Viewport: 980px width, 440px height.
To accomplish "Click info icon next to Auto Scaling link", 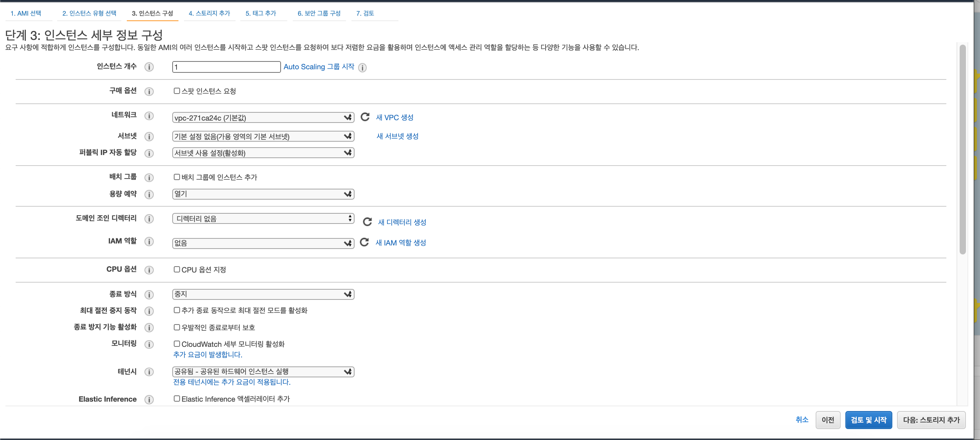I will (x=362, y=68).
